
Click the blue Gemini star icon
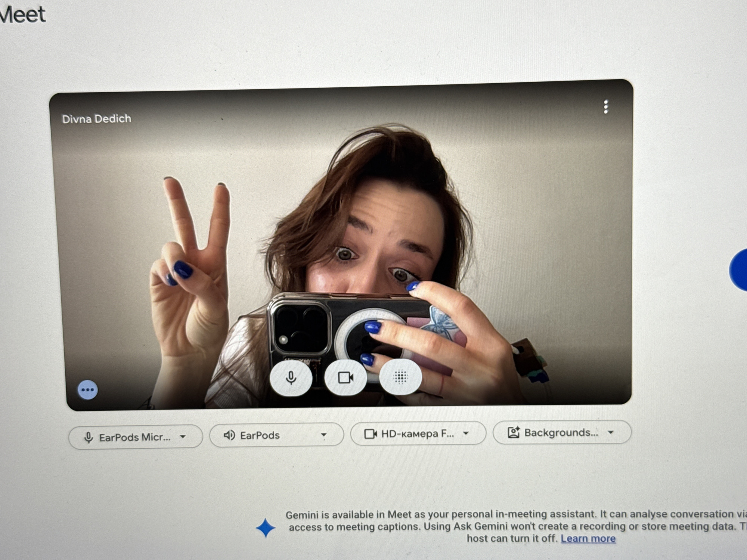point(266,528)
